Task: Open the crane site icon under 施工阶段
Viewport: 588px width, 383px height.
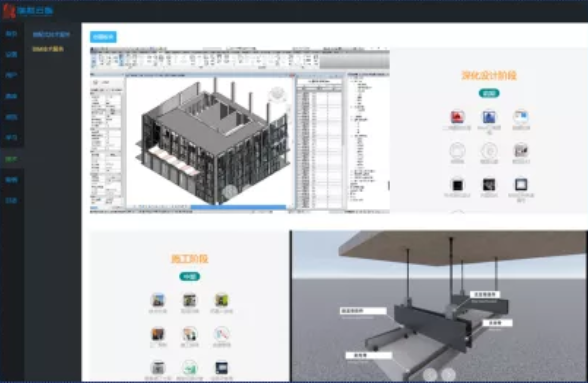Action: tap(158, 300)
